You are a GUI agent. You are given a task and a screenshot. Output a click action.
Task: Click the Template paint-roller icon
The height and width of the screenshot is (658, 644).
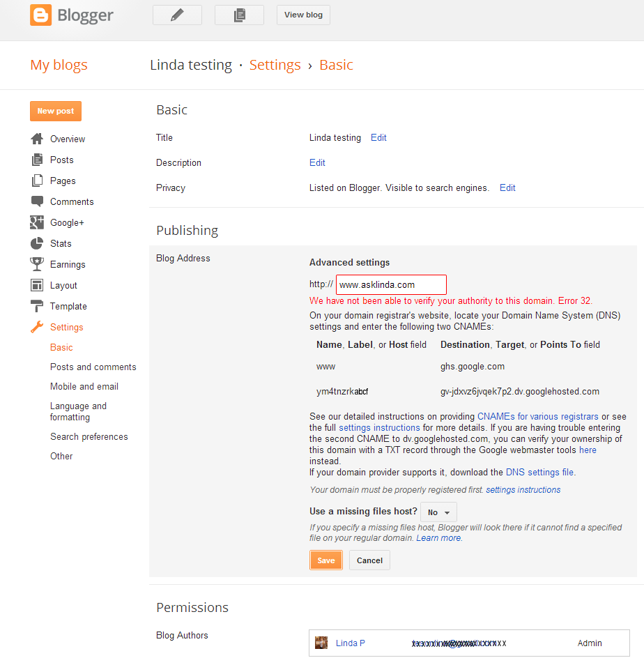[x=37, y=306]
